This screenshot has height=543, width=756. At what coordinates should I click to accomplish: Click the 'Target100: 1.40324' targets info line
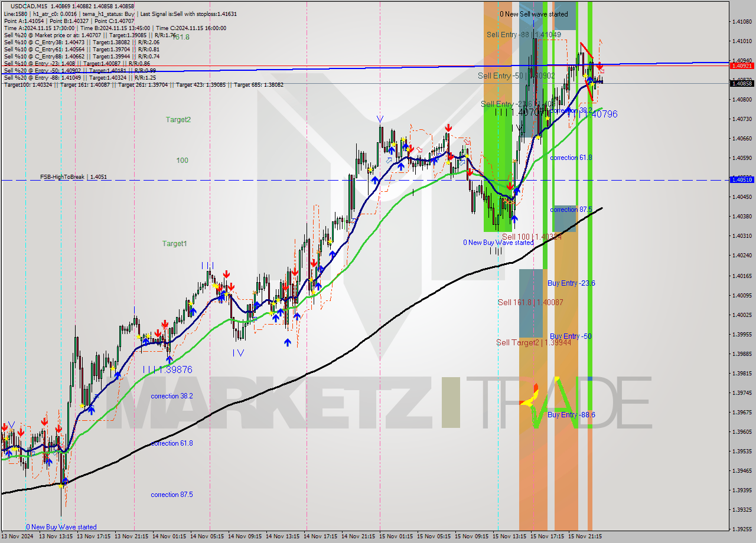coord(144,84)
